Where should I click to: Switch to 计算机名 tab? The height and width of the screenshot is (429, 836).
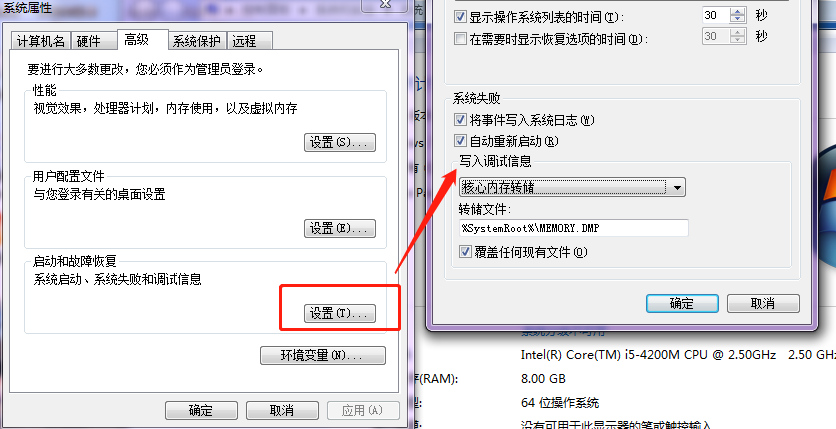click(x=41, y=41)
